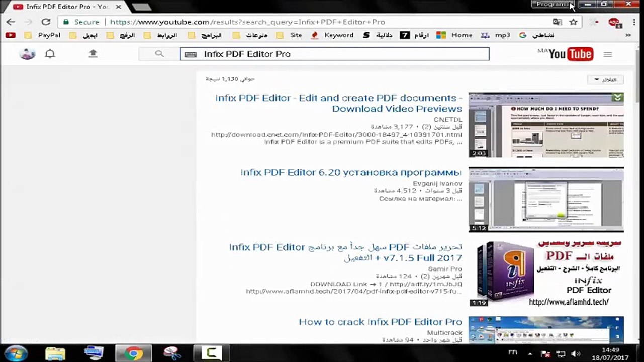Open the mp3 bookmark

click(496, 35)
